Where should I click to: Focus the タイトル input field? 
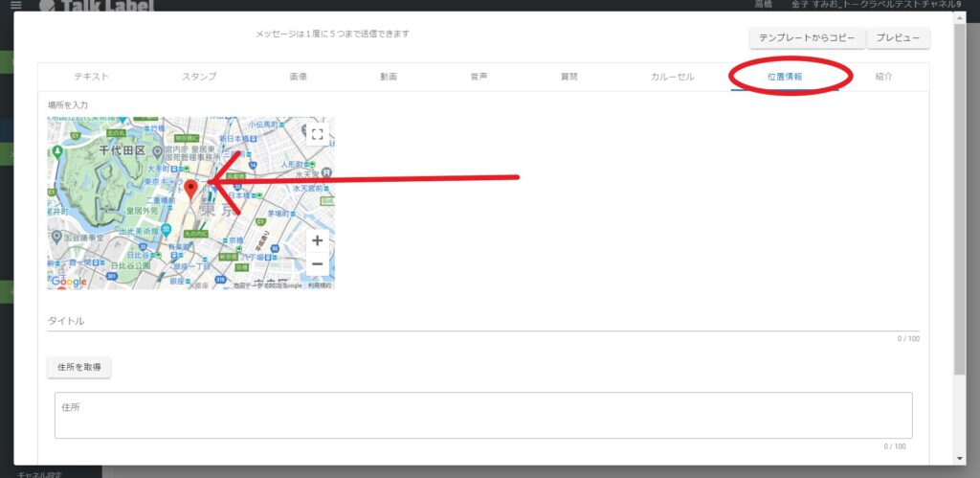pos(479,321)
